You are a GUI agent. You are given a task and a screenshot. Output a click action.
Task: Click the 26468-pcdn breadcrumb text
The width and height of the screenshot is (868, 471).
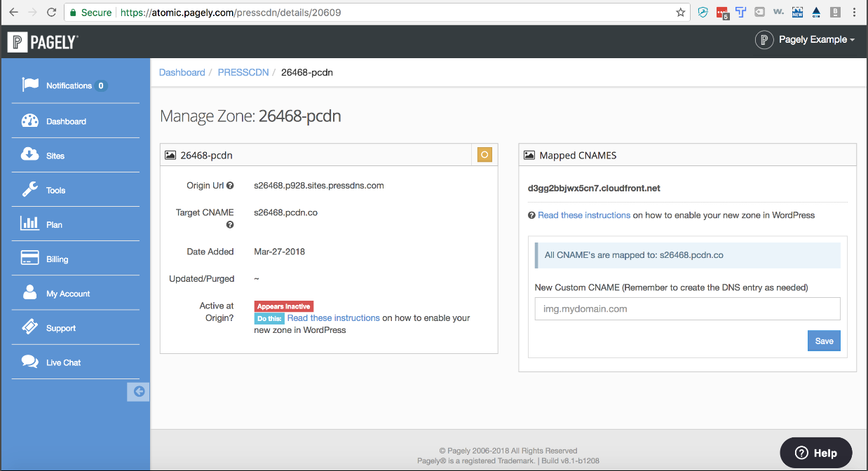[307, 72]
